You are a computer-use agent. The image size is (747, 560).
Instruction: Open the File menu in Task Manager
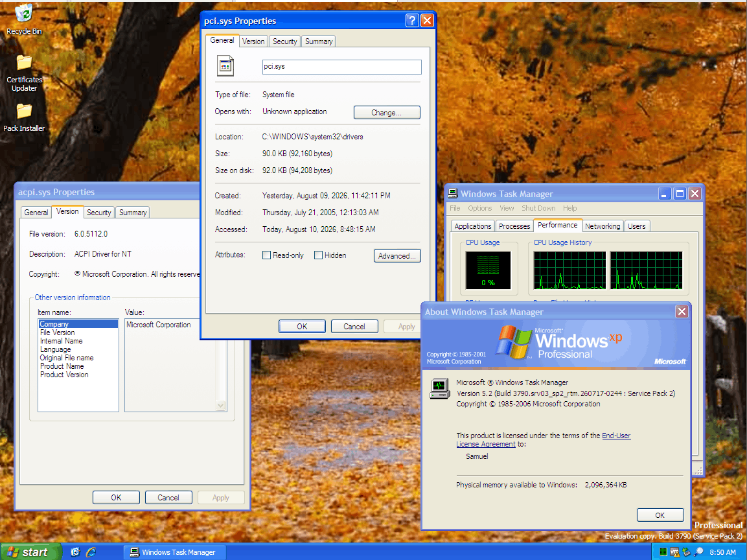455,208
